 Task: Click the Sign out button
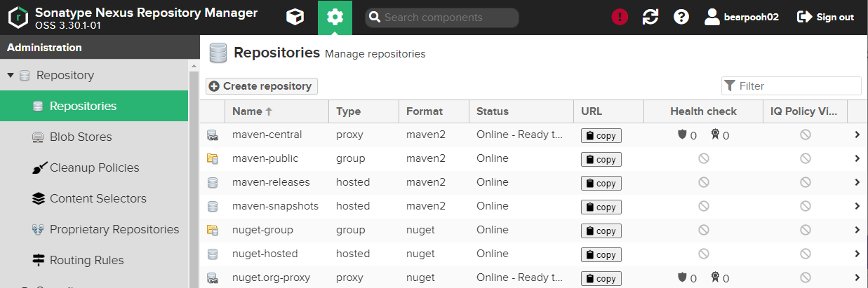click(826, 17)
